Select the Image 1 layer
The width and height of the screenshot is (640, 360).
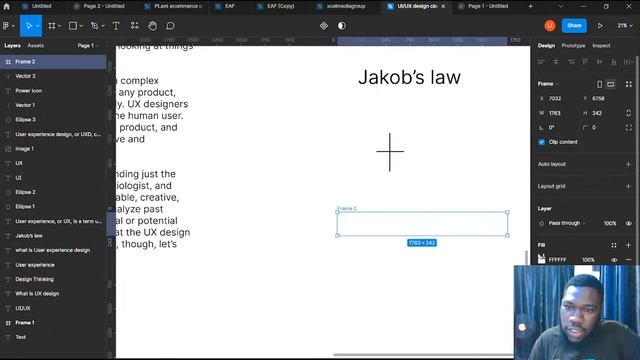(53, 149)
